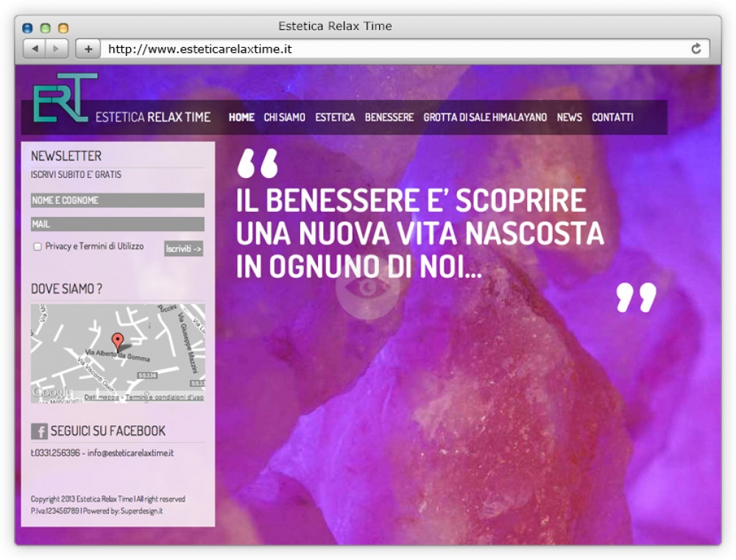Click the browser forward arrow button
Screen dimensions: 736x560
(x=57, y=49)
